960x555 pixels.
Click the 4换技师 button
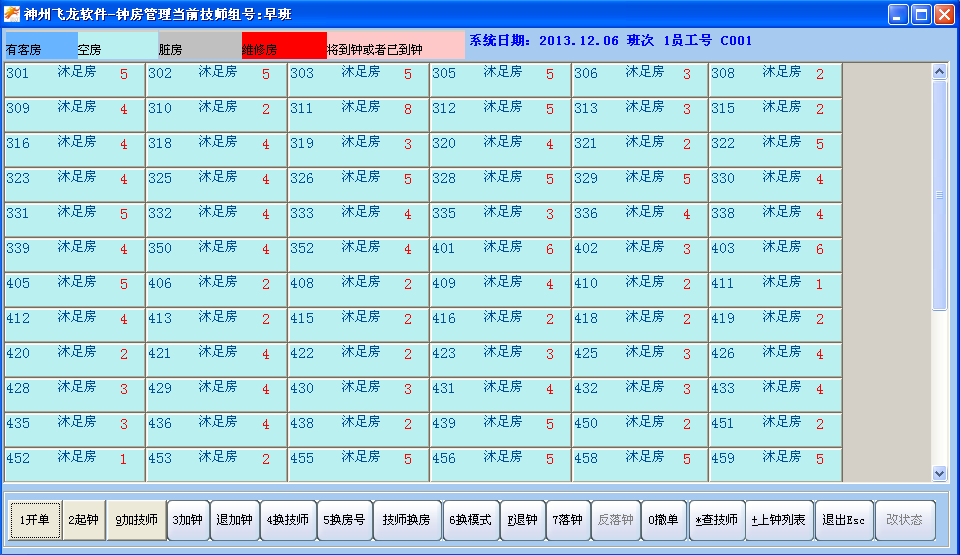[288, 520]
